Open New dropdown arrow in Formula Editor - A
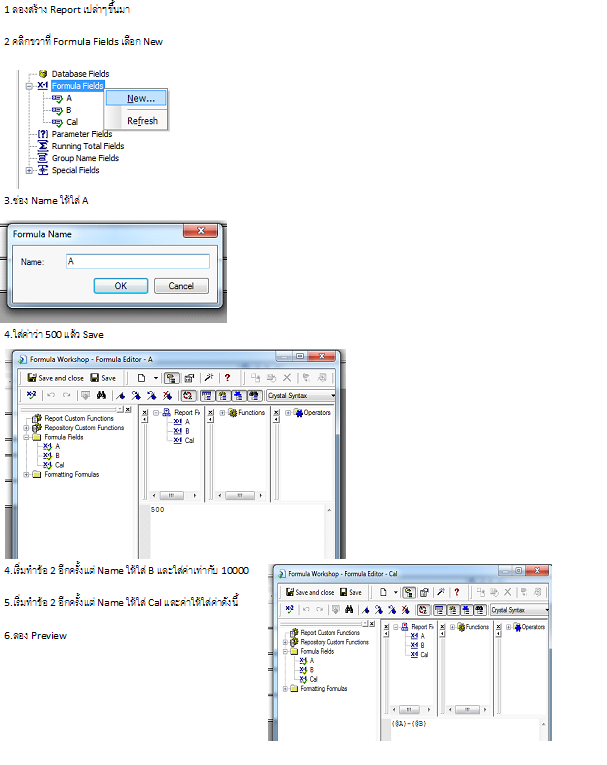Image resolution: width=607 pixels, height=765 pixels. click(x=156, y=378)
